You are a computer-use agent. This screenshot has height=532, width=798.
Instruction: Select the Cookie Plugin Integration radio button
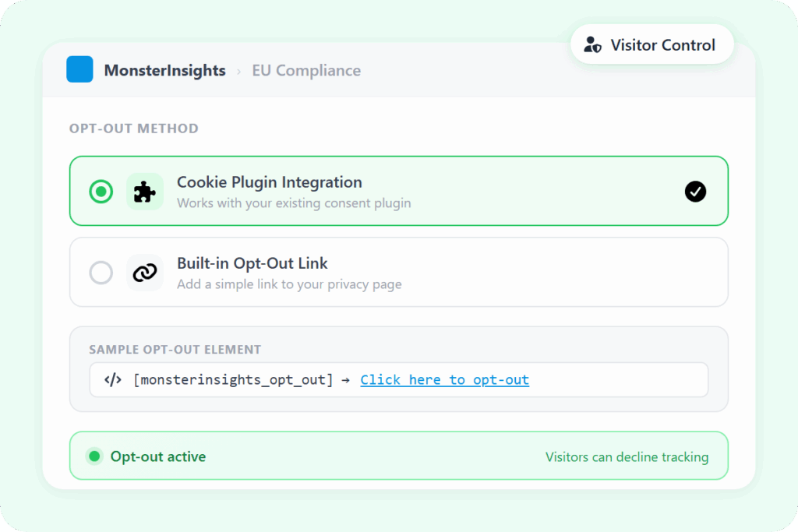point(101,192)
